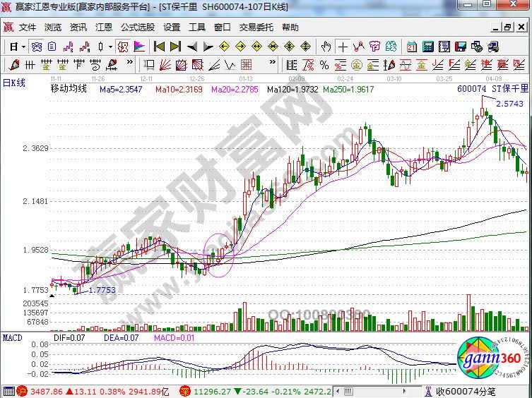Viewport: 532px width, 398px height.
Task: Open the 公式选股 menu
Action: 137,28
